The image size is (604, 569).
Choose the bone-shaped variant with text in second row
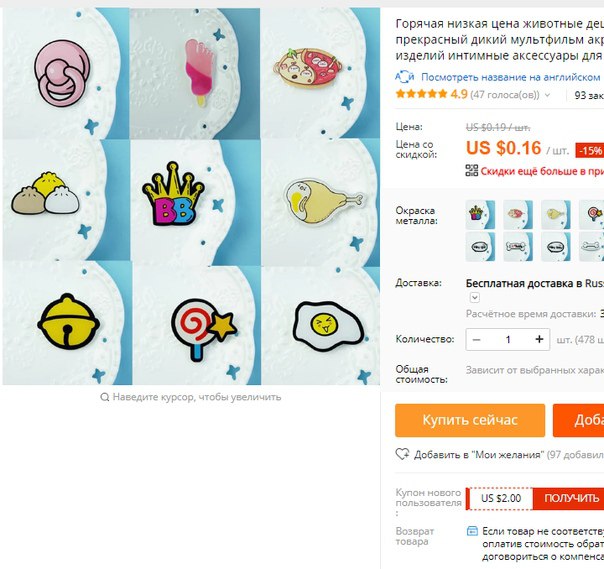518,247
